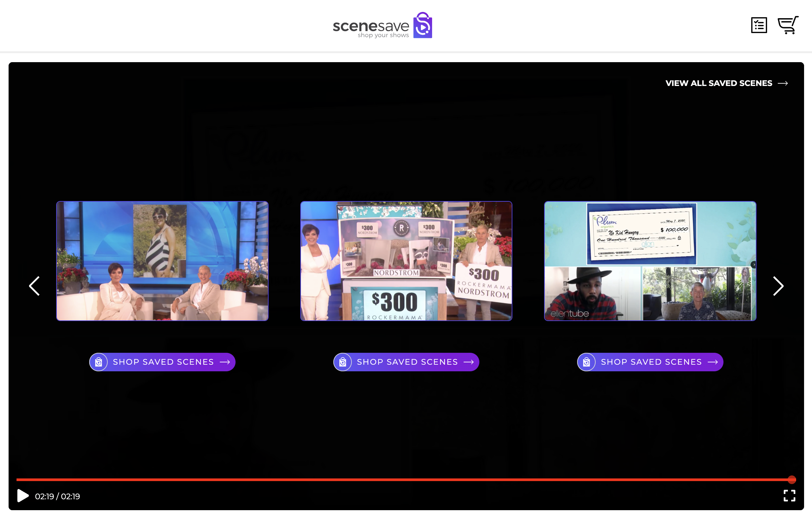
Task: Shop saved scenes under Plum check thumbnail
Action: pyautogui.click(x=651, y=362)
